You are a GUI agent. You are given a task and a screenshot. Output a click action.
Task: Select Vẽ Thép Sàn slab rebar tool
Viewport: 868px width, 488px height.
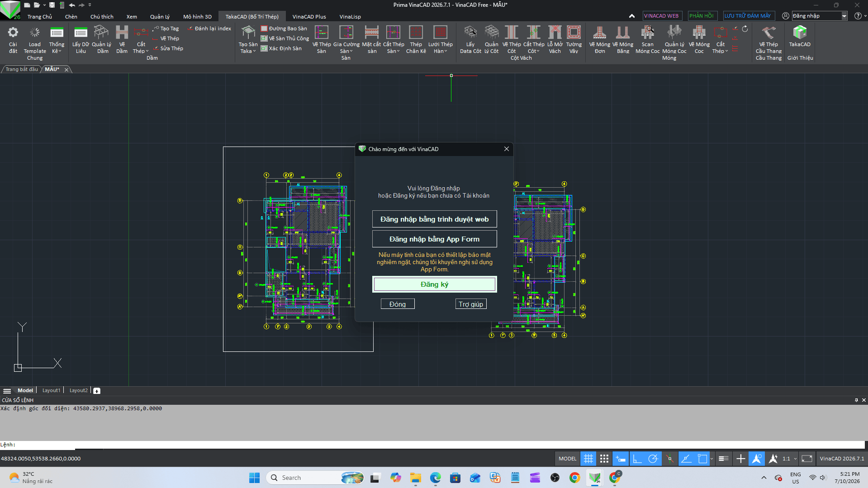click(322, 39)
